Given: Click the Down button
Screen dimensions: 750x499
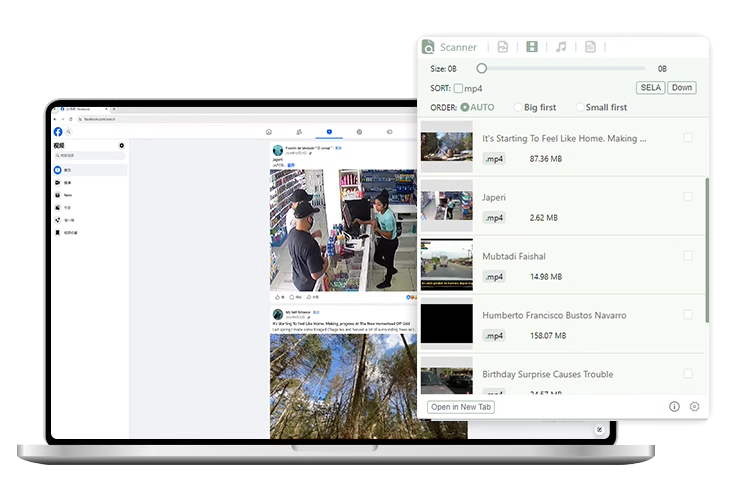Looking at the screenshot, I should (681, 88).
